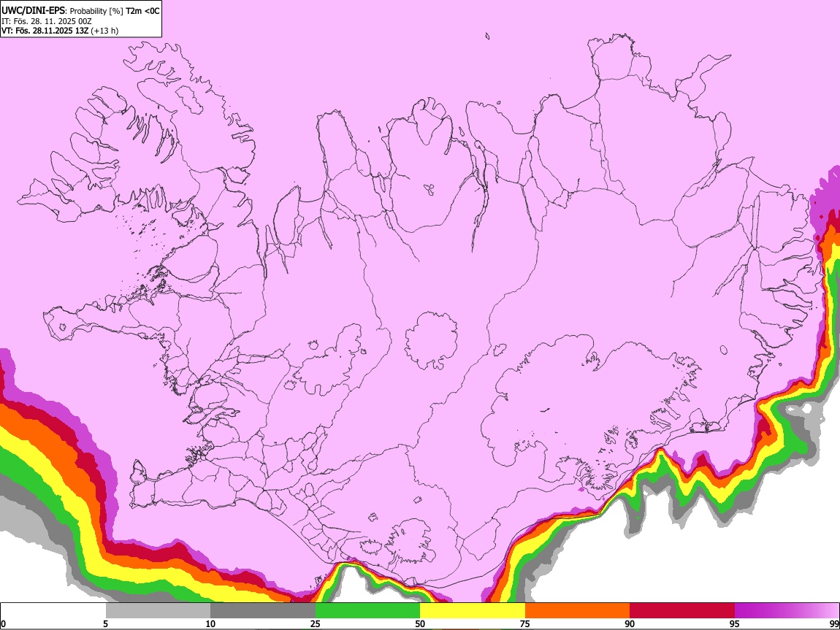Click legend tick label '10'

(210, 623)
